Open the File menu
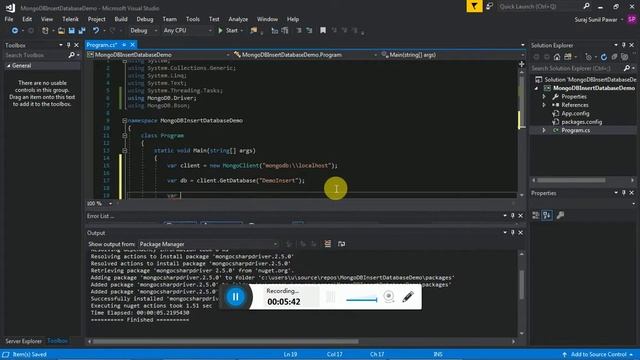The height and width of the screenshot is (360, 640). [x=9, y=19]
